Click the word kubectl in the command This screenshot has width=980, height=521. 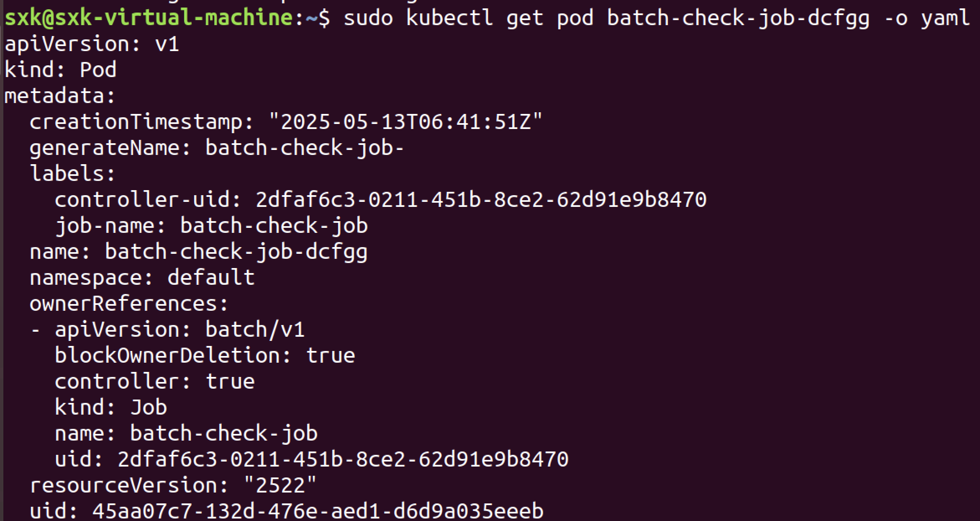click(x=449, y=18)
